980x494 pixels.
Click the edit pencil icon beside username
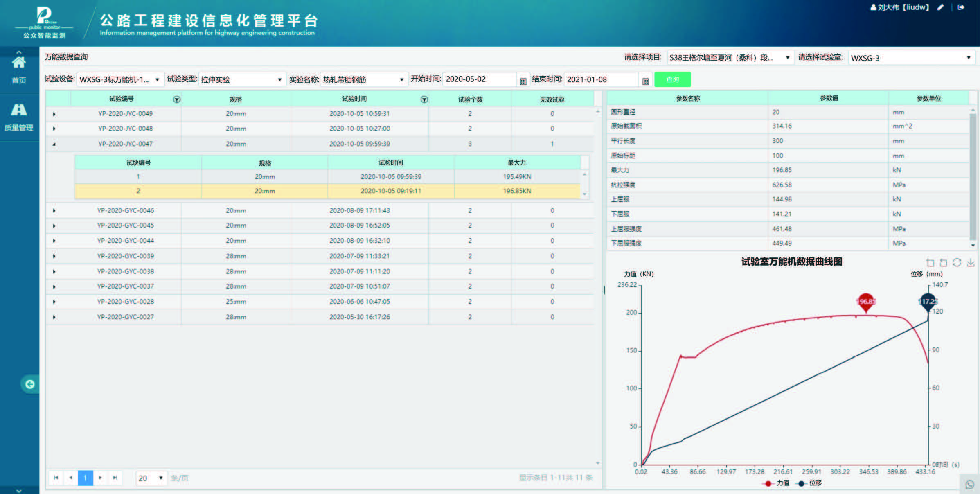click(940, 7)
